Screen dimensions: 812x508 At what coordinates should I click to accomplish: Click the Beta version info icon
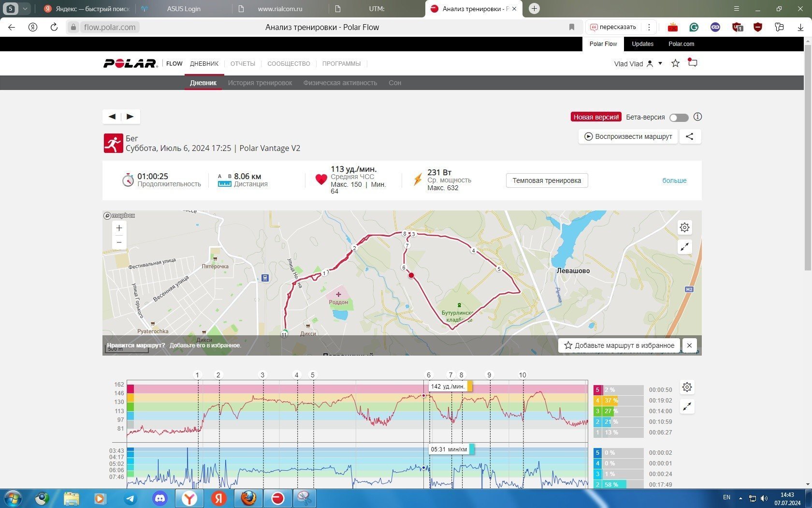pos(697,117)
